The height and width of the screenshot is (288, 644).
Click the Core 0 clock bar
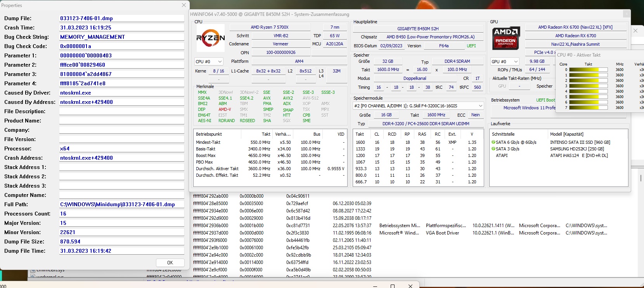click(x=588, y=70)
